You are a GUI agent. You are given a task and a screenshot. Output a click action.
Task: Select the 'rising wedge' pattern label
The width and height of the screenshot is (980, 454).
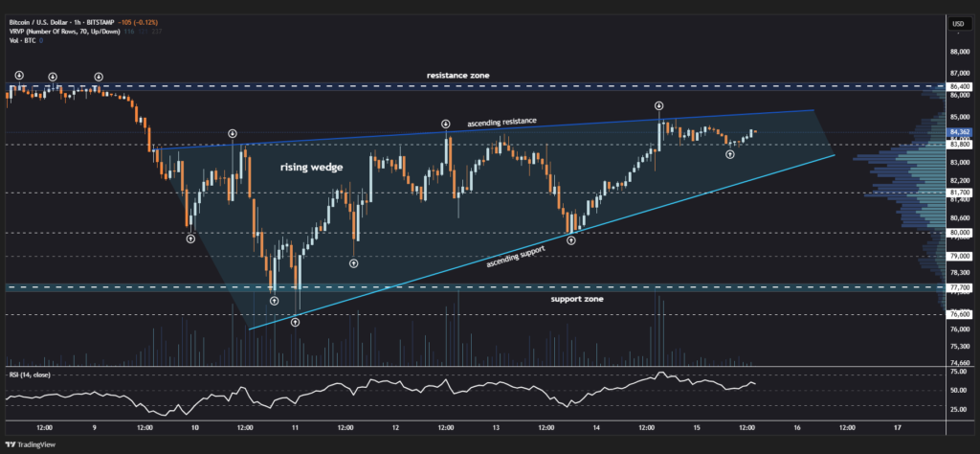[311, 167]
